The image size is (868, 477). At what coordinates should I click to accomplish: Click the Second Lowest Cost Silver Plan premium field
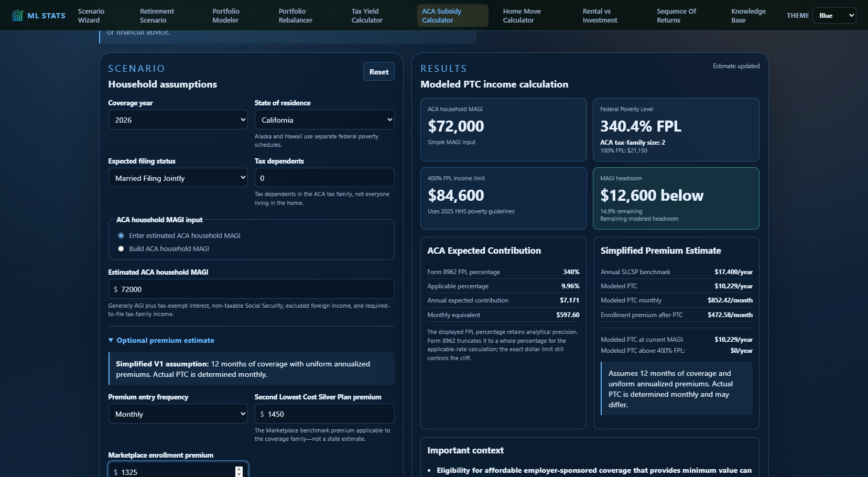[324, 414]
